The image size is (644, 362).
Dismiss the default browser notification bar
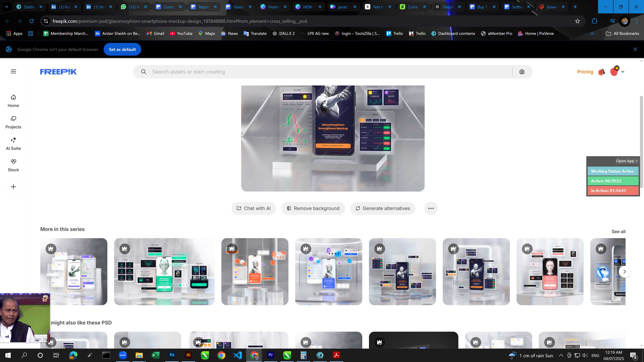635,49
